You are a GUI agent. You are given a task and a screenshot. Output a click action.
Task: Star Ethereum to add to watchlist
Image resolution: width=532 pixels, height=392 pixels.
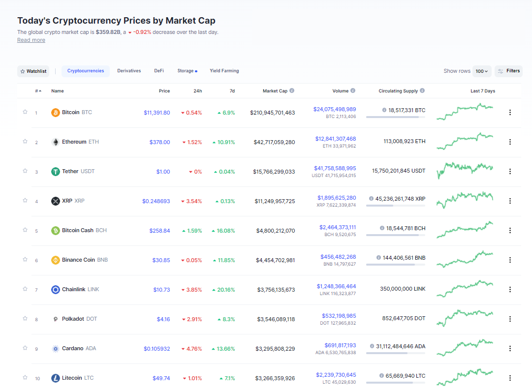(25, 141)
